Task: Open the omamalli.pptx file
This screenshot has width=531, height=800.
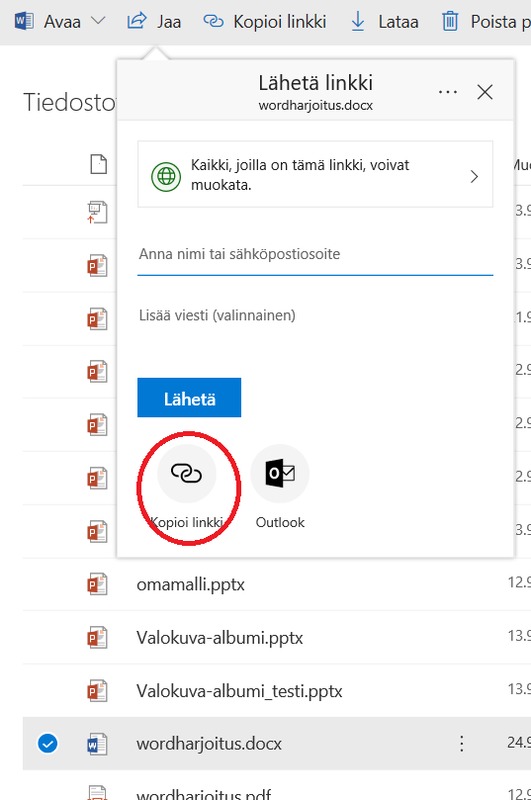Action: pos(191,584)
